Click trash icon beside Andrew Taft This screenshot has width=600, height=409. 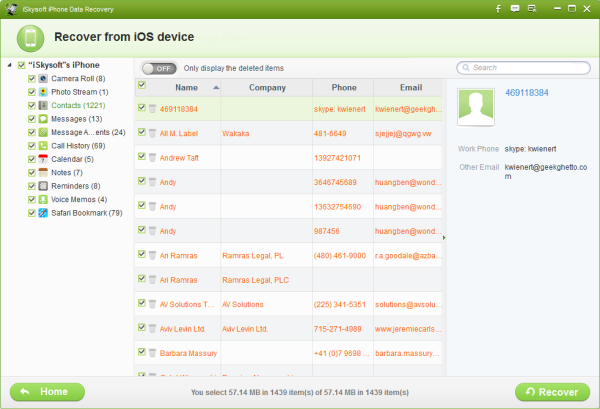tap(152, 158)
